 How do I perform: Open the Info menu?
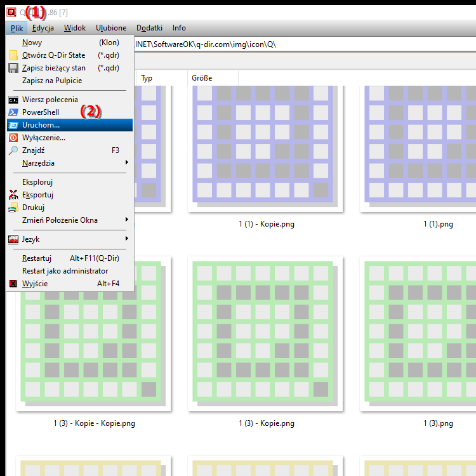(x=179, y=28)
